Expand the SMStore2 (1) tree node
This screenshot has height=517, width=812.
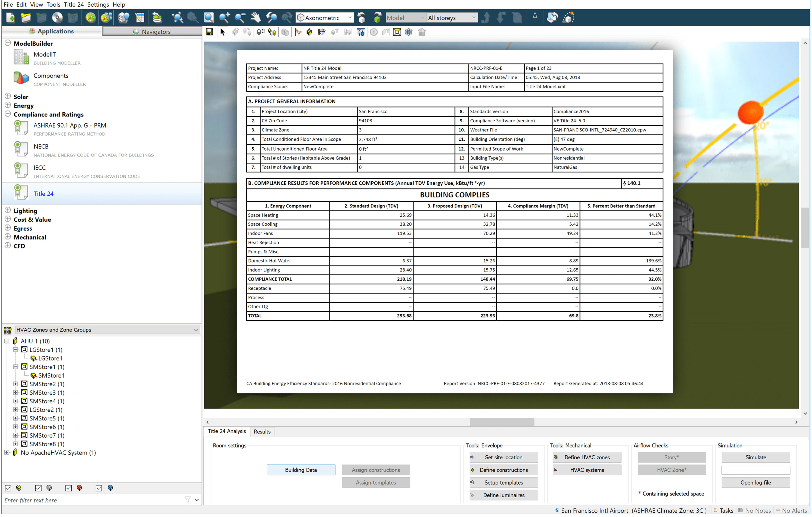click(x=16, y=384)
